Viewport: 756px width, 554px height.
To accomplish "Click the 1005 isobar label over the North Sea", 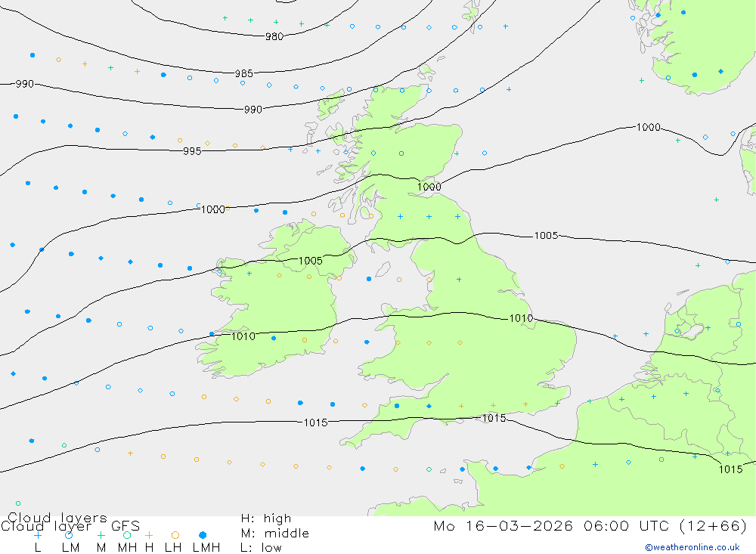I will click(547, 235).
